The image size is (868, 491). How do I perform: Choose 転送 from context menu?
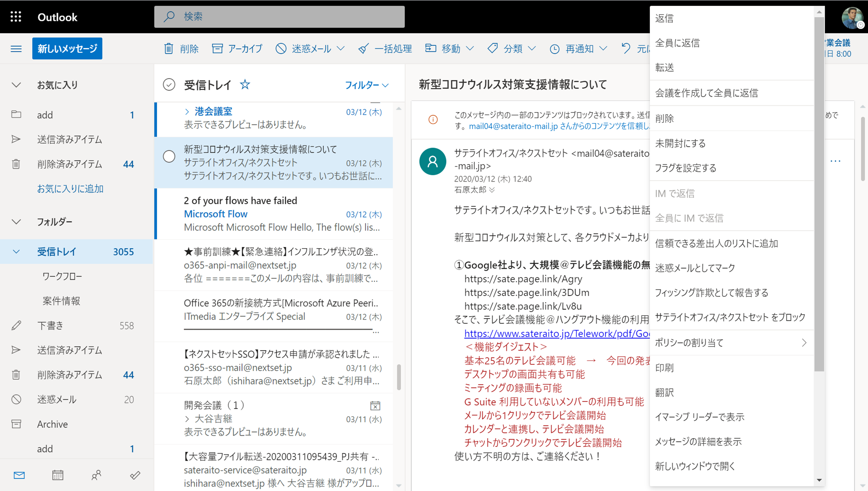point(732,67)
